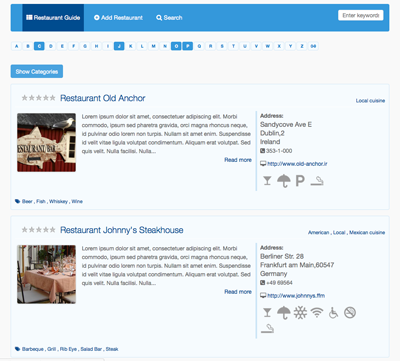The height and width of the screenshot is (361, 400).
Task: Open the Whiskey tag
Action: (x=58, y=201)
